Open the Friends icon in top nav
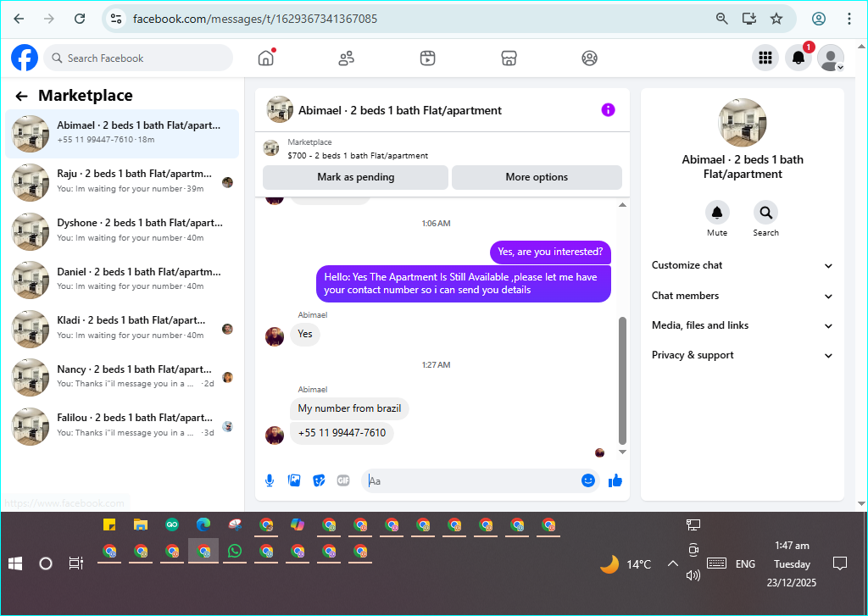 click(347, 58)
